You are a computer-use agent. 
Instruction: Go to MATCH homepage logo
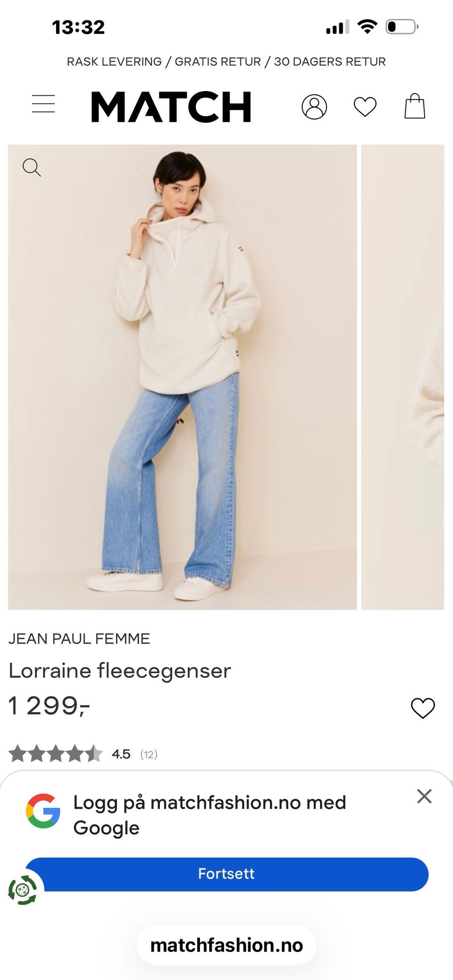pos(171,107)
